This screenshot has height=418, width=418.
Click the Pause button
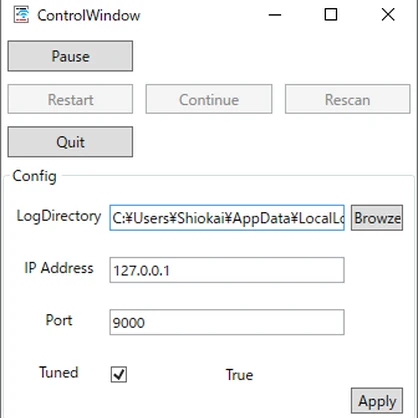pos(70,56)
